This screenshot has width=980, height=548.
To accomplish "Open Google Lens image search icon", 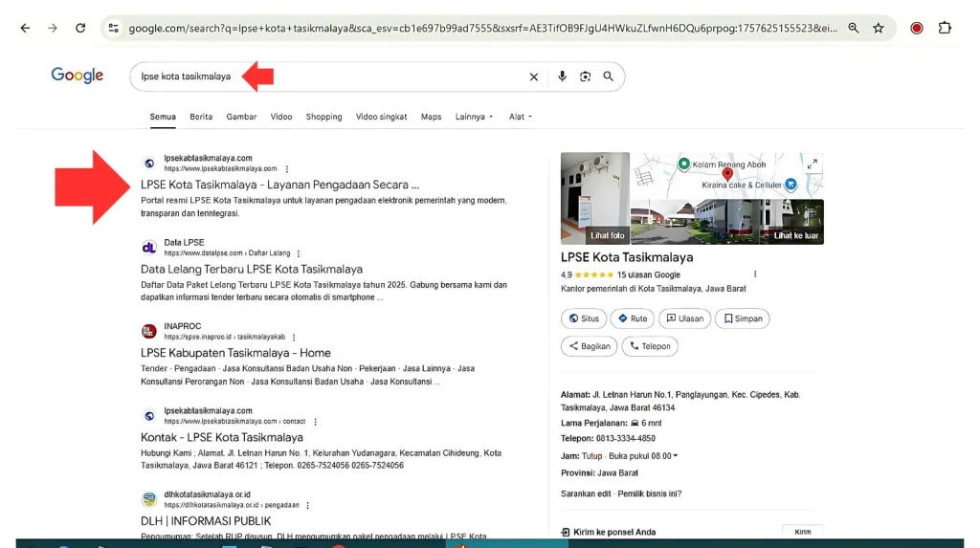I will [x=585, y=77].
